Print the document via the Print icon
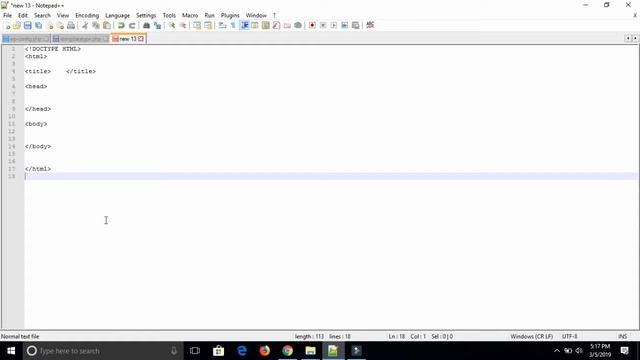 pos(71,25)
